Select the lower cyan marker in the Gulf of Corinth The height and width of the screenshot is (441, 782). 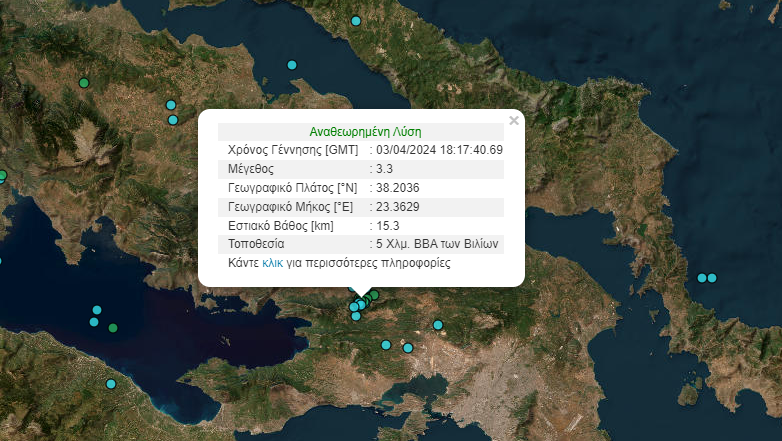pyautogui.click(x=94, y=322)
